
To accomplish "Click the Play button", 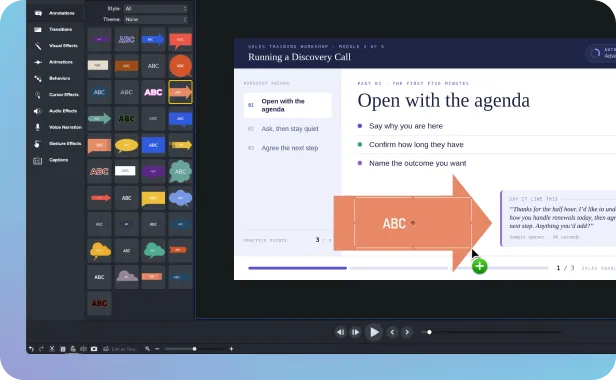I will (374, 332).
